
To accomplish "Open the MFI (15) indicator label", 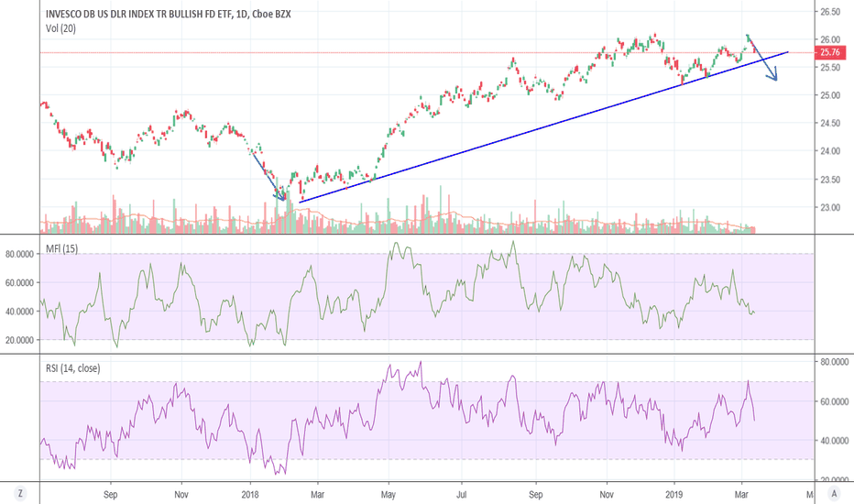I will click(62, 248).
